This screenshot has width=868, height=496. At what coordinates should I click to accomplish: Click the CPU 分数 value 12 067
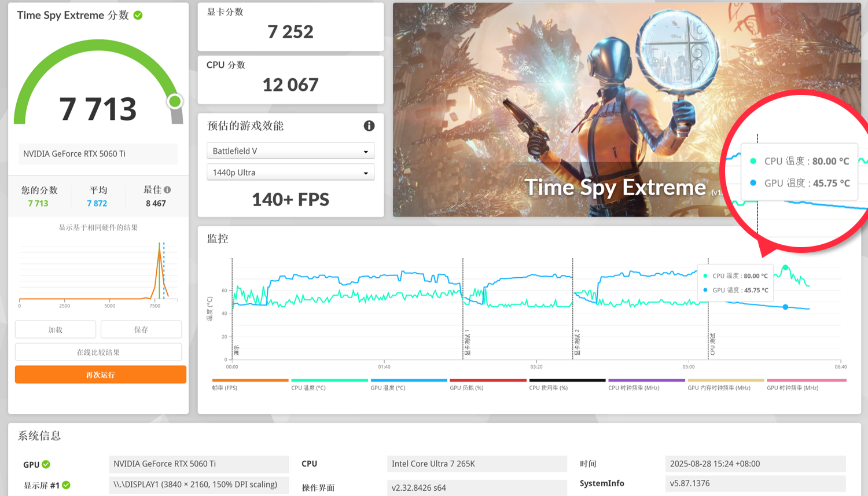click(x=290, y=85)
